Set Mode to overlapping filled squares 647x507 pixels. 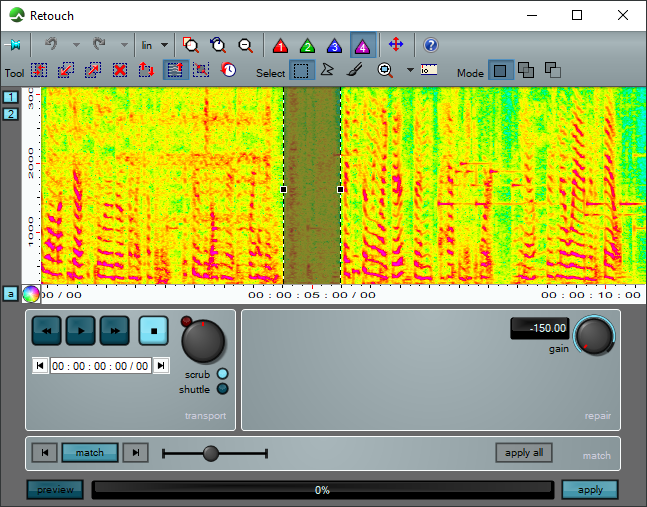click(526, 70)
